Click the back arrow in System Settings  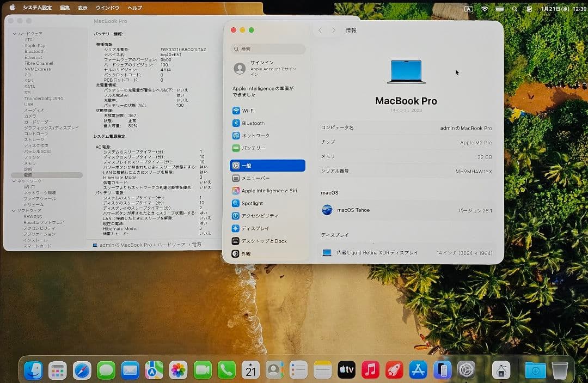point(320,31)
